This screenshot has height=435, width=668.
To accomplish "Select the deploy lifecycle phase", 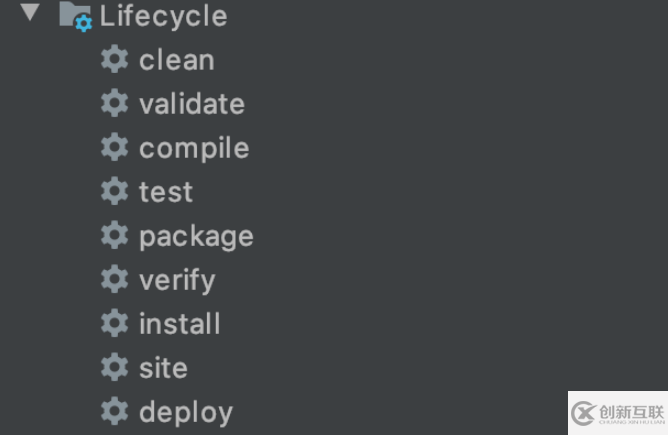I will pyautogui.click(x=186, y=413).
